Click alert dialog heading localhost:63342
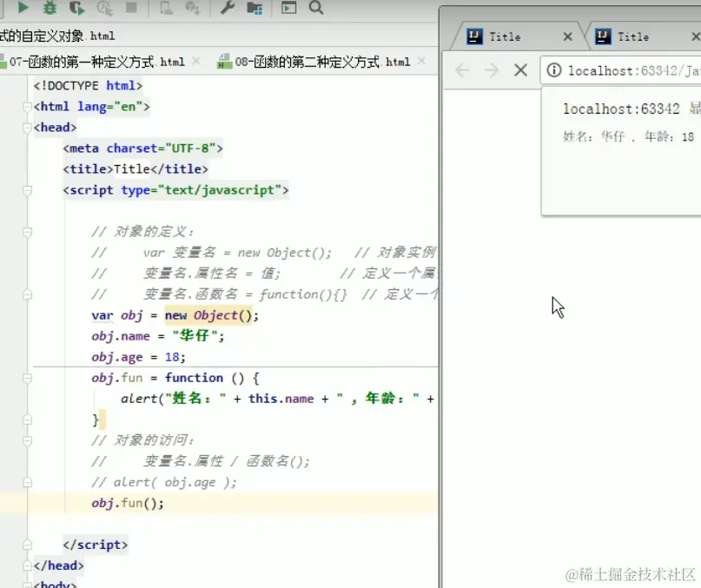The height and width of the screenshot is (588, 701). pyautogui.click(x=621, y=109)
